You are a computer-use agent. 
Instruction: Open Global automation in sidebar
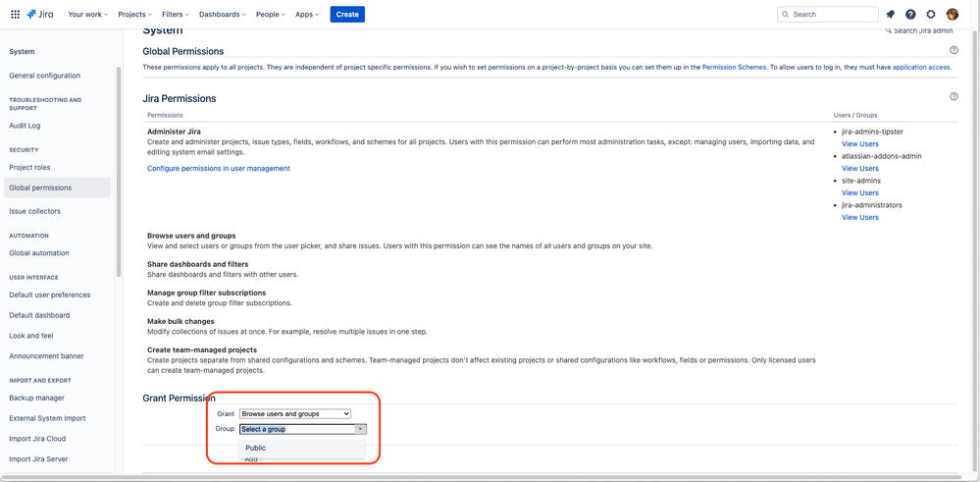tap(39, 253)
